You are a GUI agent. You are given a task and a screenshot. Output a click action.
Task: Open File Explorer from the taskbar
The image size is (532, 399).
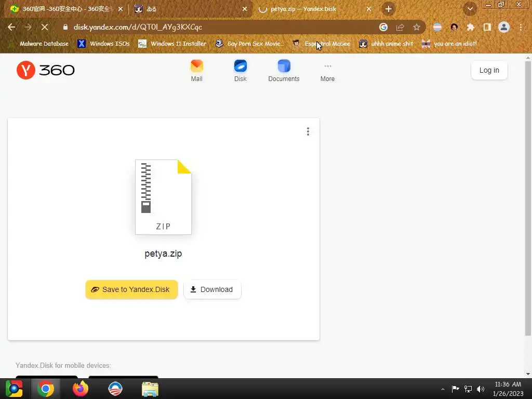pos(150,389)
